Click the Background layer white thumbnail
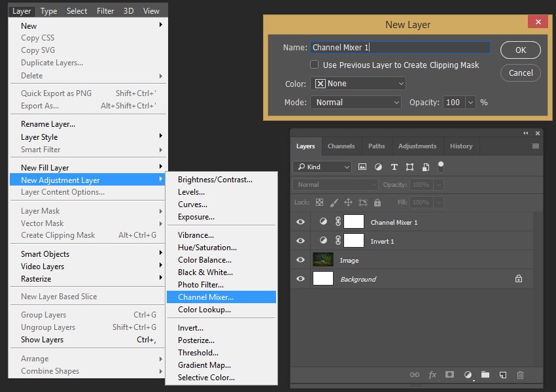 322,278
